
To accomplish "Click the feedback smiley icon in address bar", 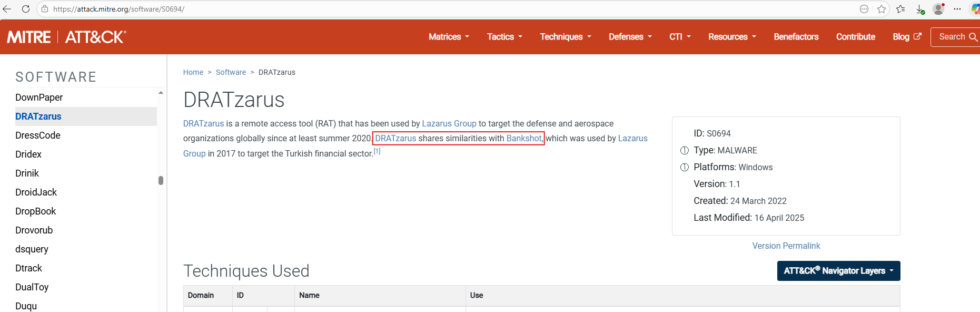I will [864, 9].
